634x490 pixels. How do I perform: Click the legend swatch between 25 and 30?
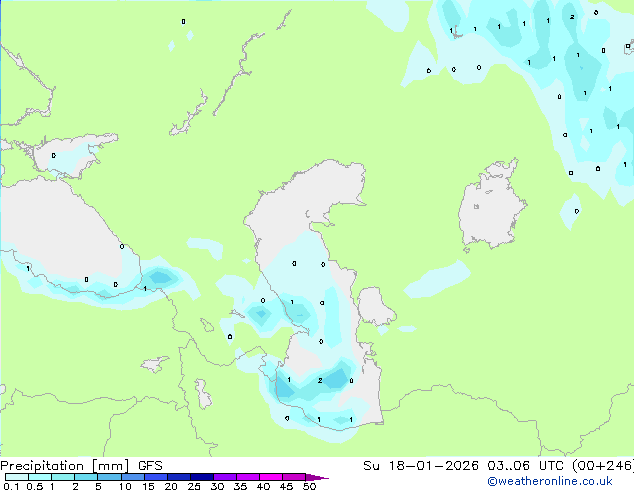(x=202, y=477)
